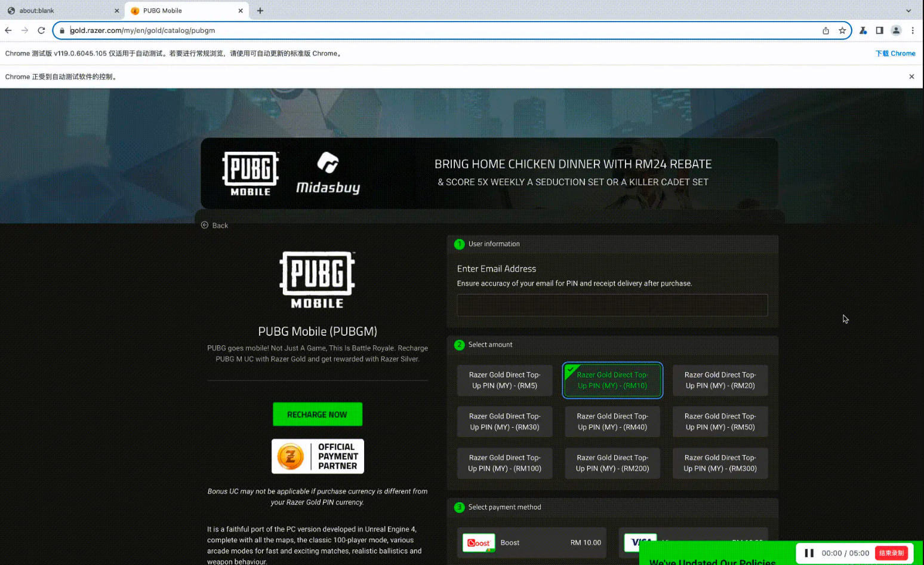The width and height of the screenshot is (924, 565).
Task: Choose Boost payment method RM 10.00
Action: pos(532,543)
